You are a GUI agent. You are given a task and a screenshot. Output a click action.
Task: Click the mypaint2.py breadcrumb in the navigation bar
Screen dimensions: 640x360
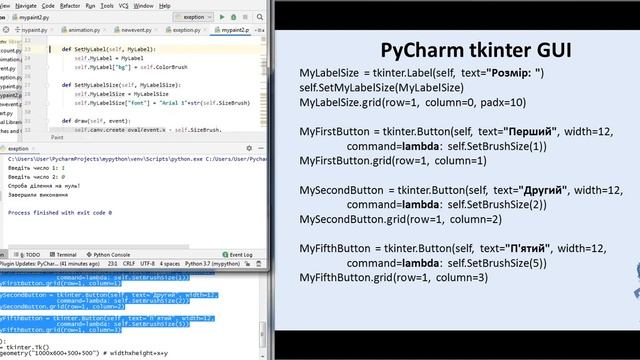tap(31, 18)
